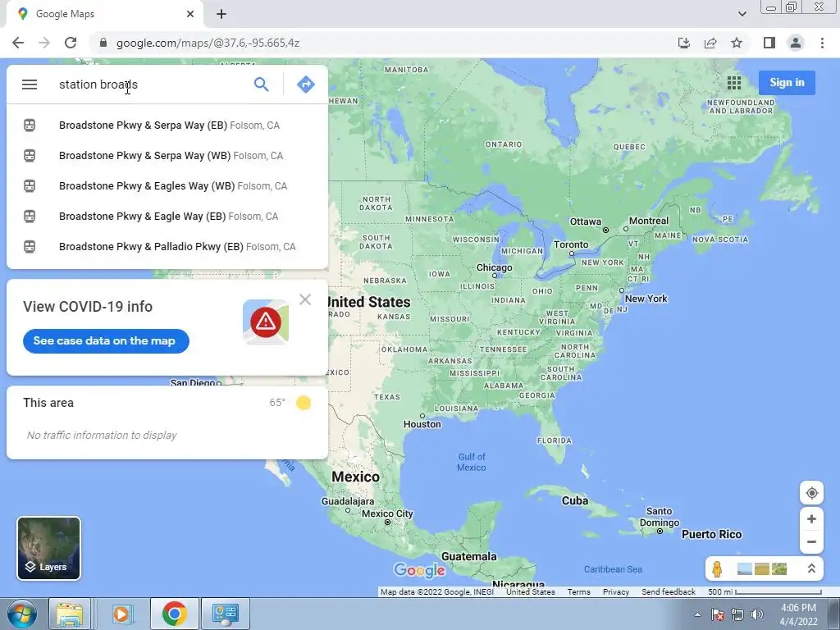Click the browser forward arrow

(44, 43)
